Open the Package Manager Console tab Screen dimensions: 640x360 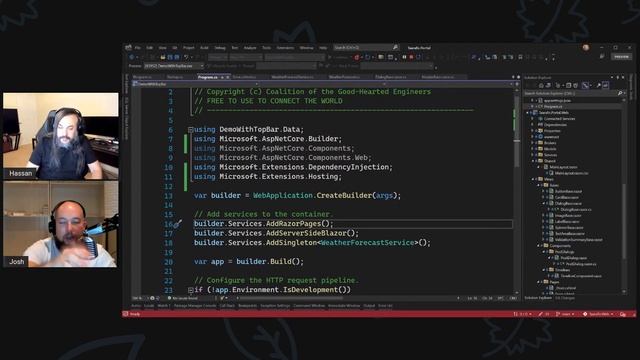pos(195,306)
